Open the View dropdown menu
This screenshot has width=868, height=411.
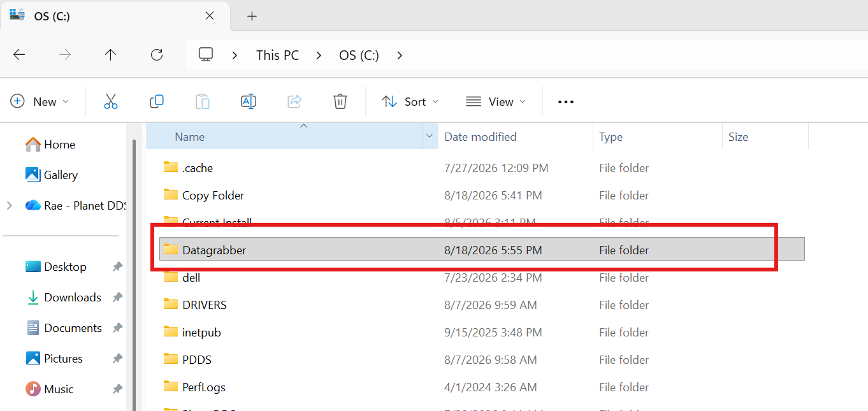[496, 101]
